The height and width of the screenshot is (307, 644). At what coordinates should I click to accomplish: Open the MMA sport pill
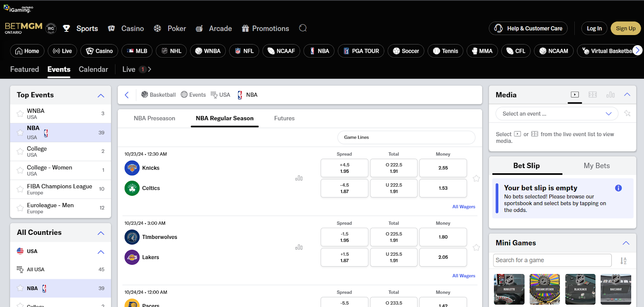482,51
